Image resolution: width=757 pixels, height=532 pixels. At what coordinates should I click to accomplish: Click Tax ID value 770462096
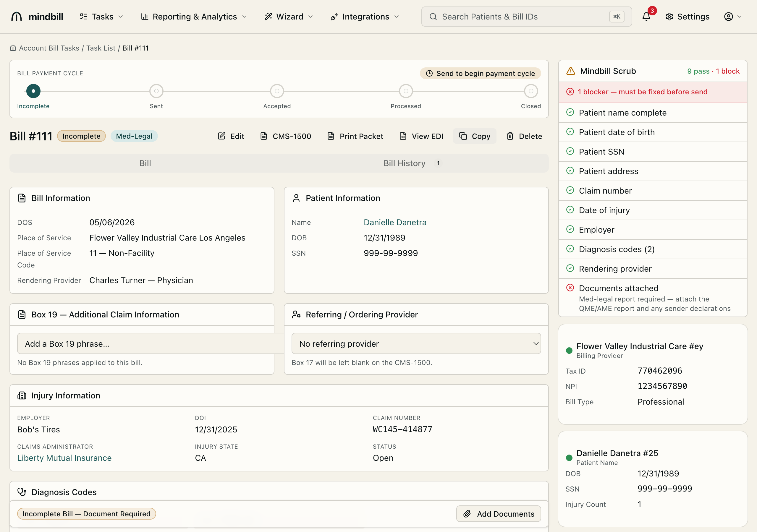pyautogui.click(x=660, y=371)
